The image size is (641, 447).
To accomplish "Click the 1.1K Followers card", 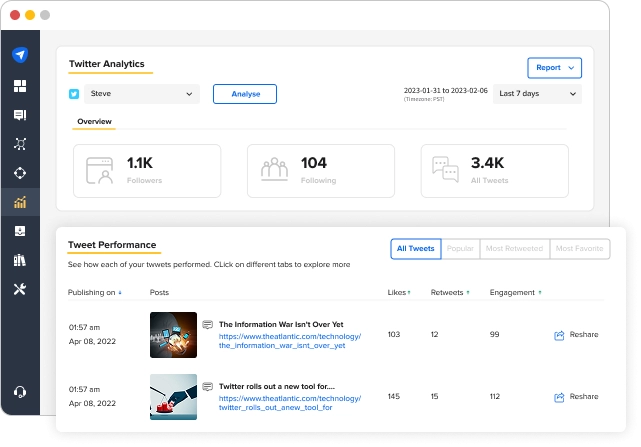I will [147, 171].
